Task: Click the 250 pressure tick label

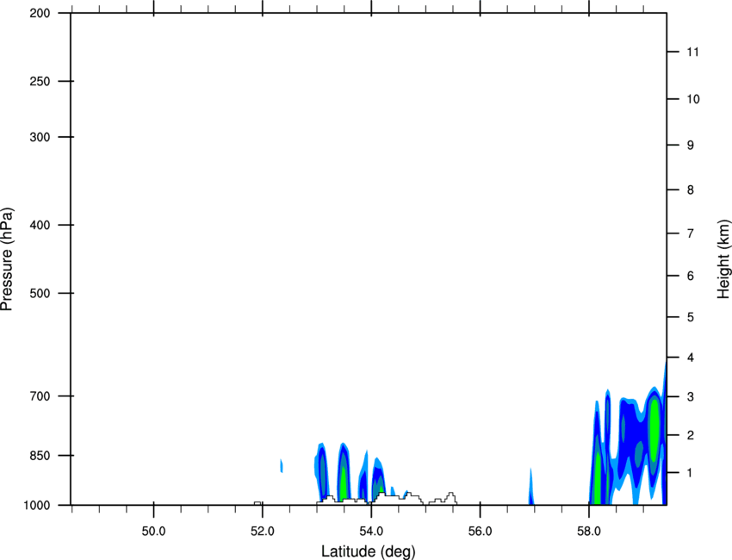Action: pyautogui.click(x=40, y=81)
